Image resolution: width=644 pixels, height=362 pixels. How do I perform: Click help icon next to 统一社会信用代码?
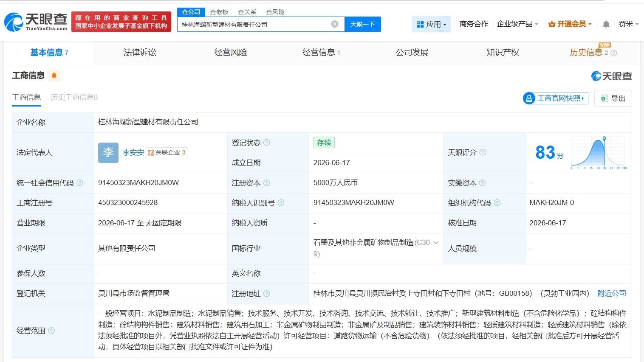(x=80, y=183)
